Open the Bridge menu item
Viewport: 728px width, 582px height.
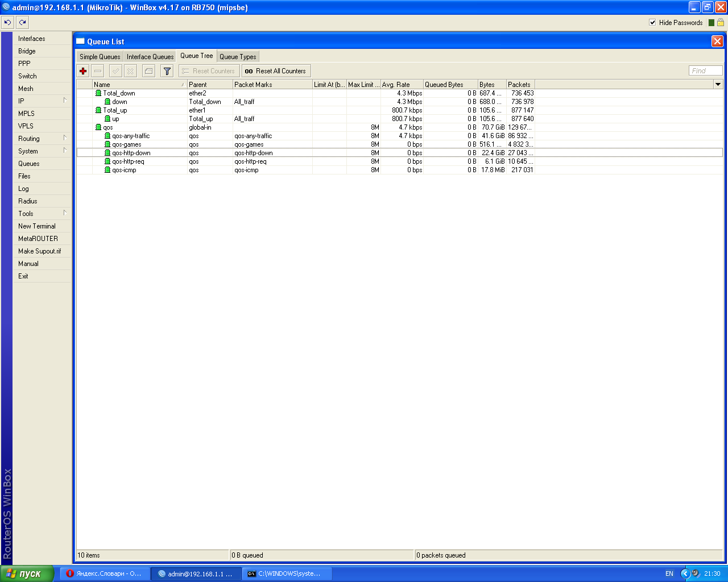tap(43, 51)
